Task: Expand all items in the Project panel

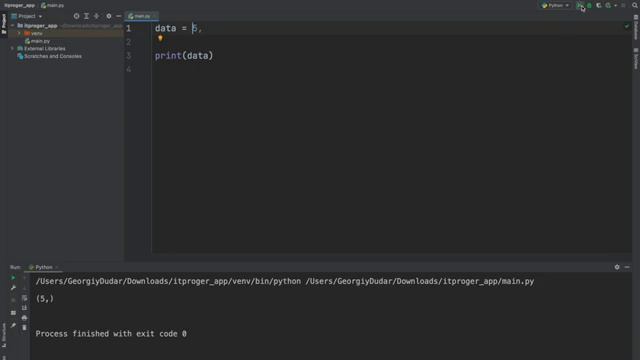Action: coord(87,16)
